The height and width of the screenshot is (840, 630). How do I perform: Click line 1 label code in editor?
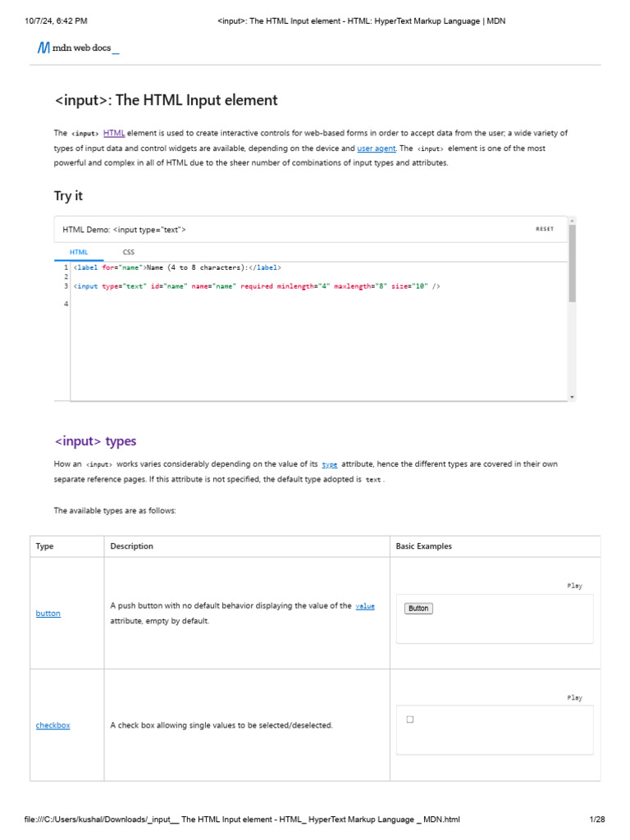pyautogui.click(x=177, y=267)
